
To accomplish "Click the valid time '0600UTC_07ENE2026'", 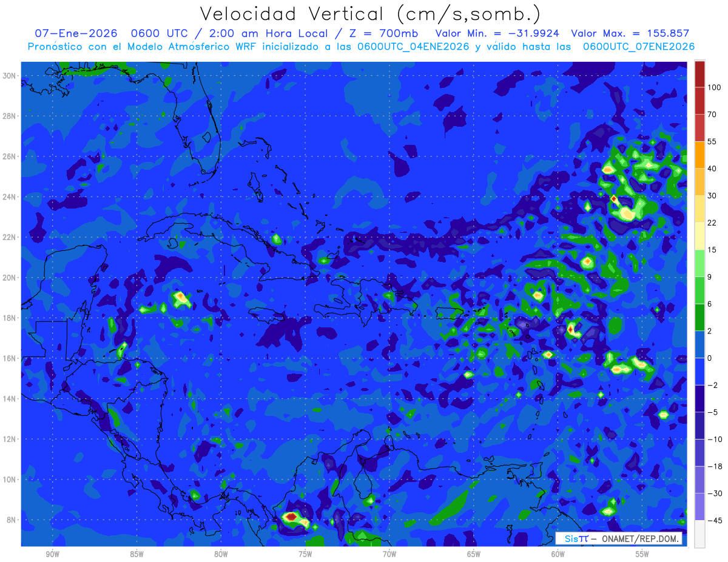I will pyautogui.click(x=639, y=47).
